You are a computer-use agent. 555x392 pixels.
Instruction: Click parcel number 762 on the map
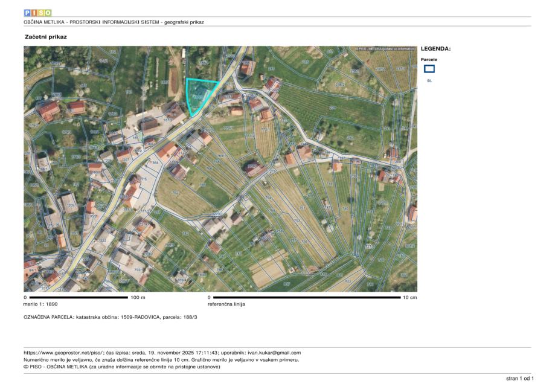(175, 193)
